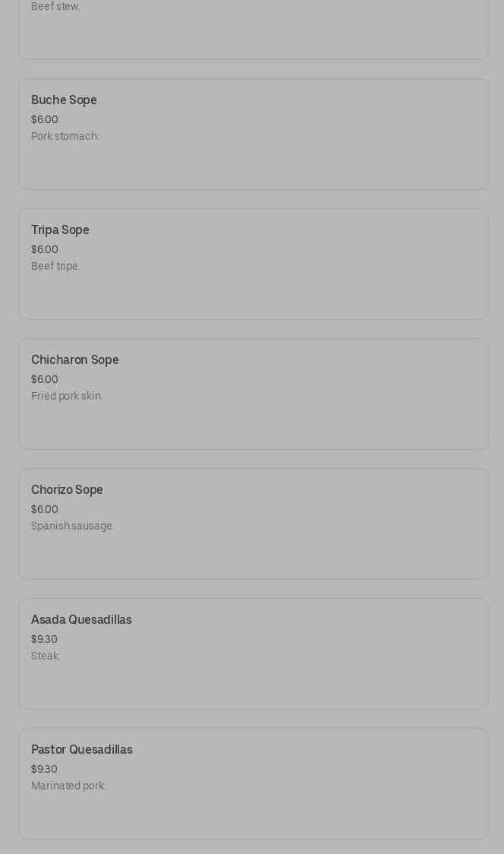Screen dimensions: 504x854
Task: Click the "Beef tripe." description
Action: [55, 267]
